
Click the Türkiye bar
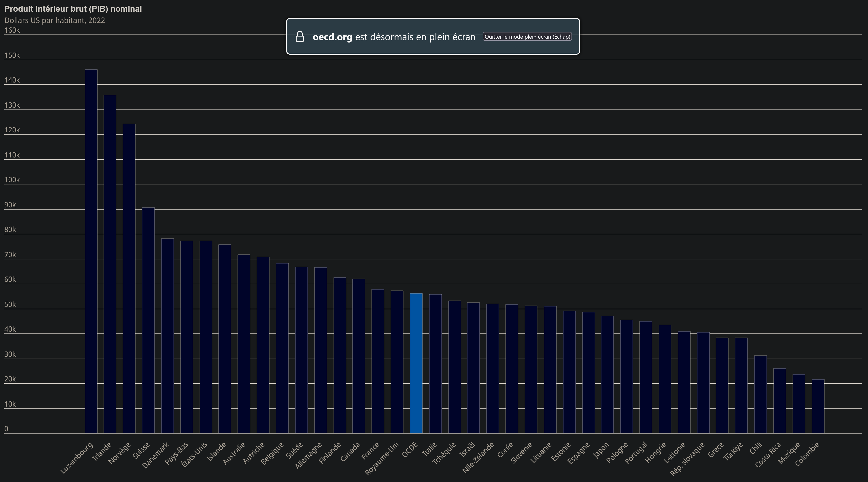click(x=741, y=385)
